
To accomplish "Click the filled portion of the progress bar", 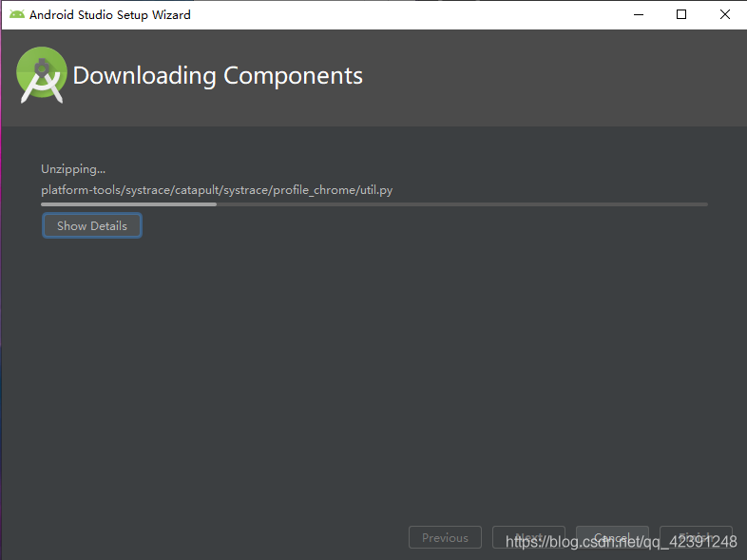I will click(x=128, y=203).
